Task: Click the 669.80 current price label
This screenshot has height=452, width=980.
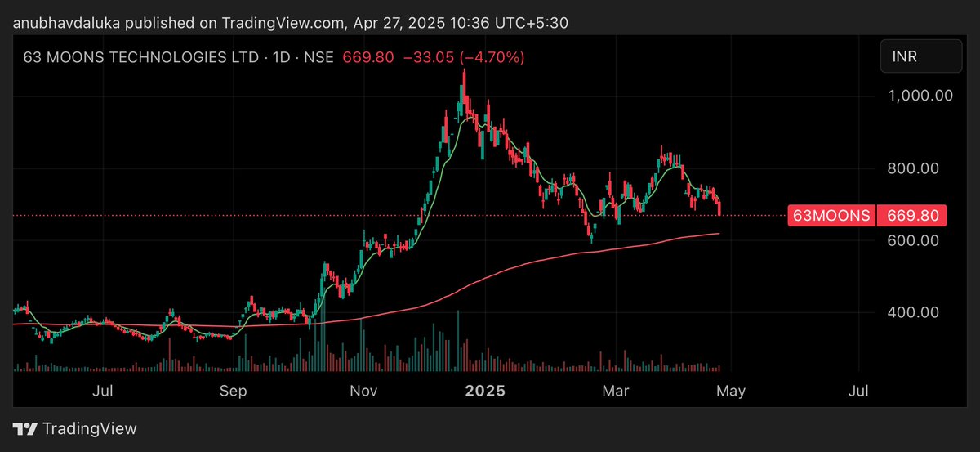Action: coord(912,216)
